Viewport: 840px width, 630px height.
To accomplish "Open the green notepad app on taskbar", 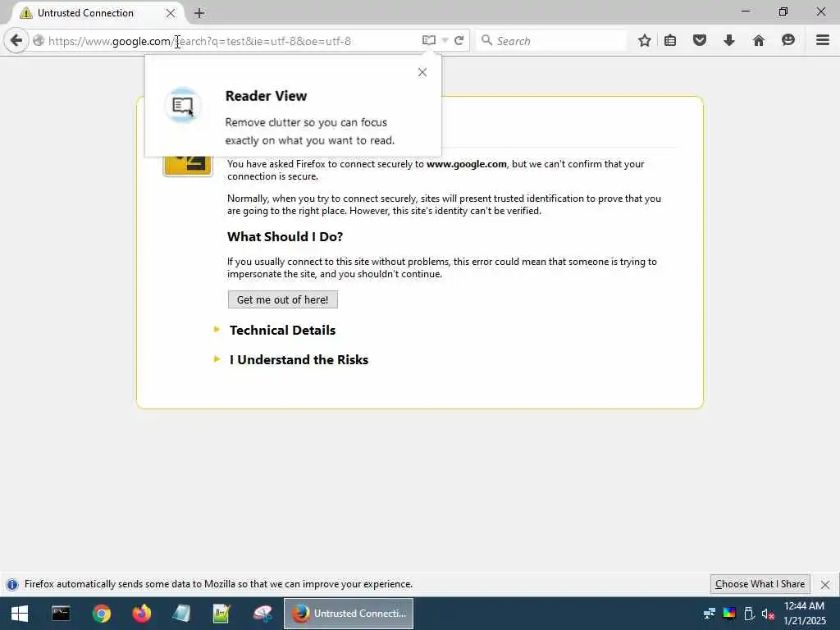I will [221, 614].
